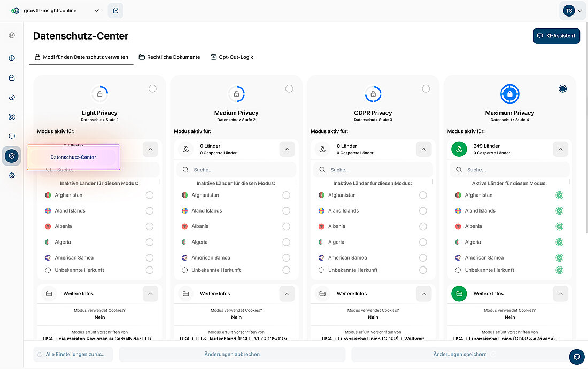Open the Opt-Out-Logik tab
Screen dimensions: 588x369
point(232,57)
